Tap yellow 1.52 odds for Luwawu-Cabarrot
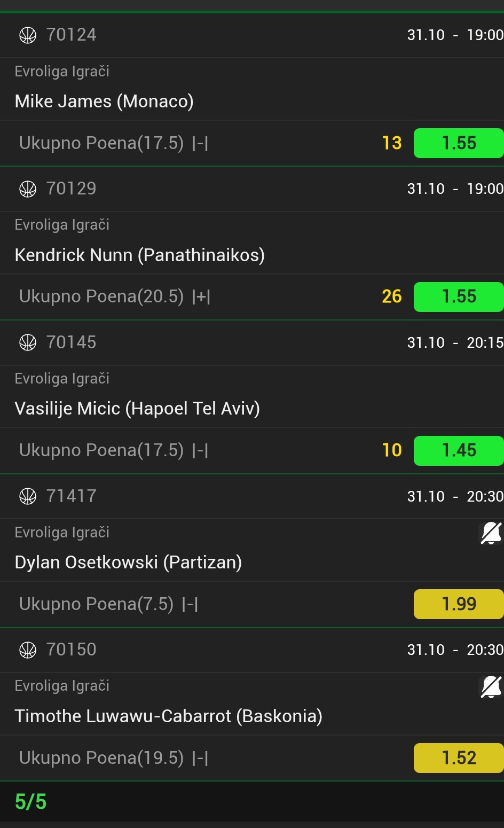 458,757
